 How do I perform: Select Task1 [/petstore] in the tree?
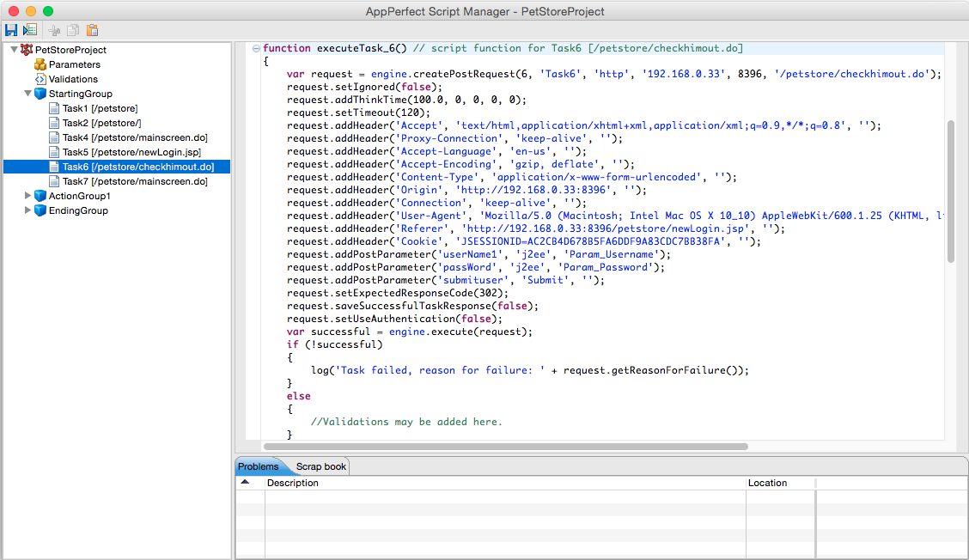tap(101, 108)
